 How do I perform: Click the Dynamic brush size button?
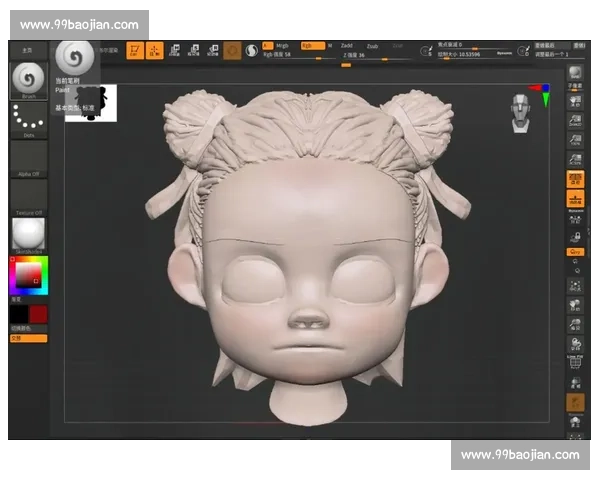504,54
